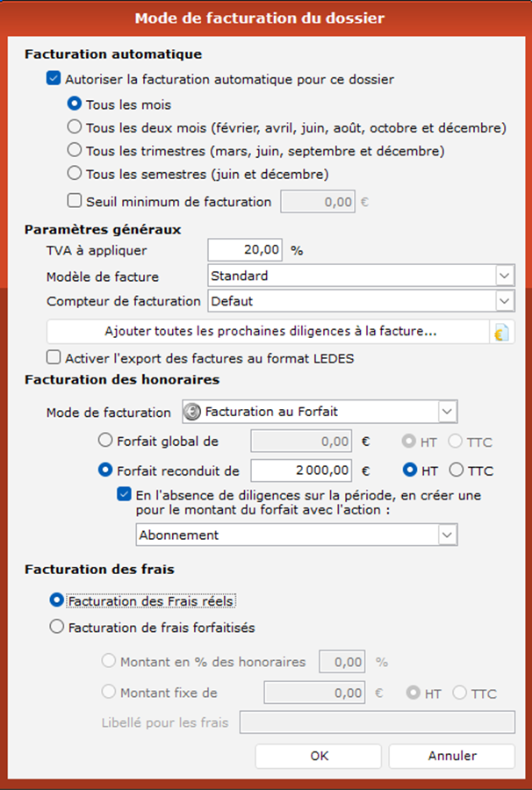Enable Seuil minimum de facturation checkbox
The height and width of the screenshot is (790, 532).
point(75,201)
